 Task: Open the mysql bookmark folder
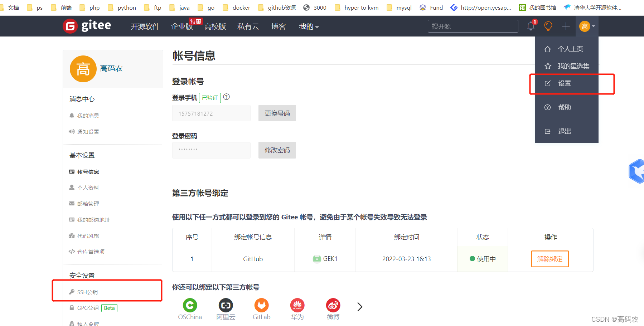[x=399, y=8]
